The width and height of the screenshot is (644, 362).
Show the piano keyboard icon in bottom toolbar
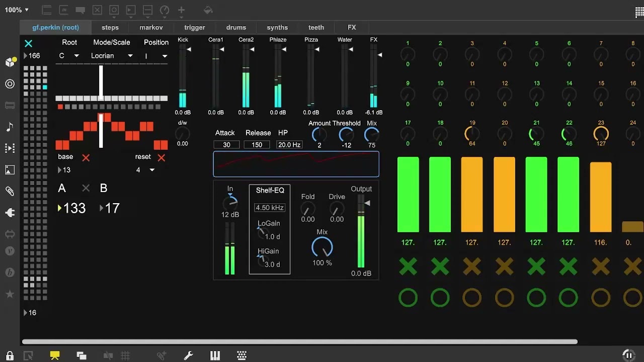pos(215,355)
